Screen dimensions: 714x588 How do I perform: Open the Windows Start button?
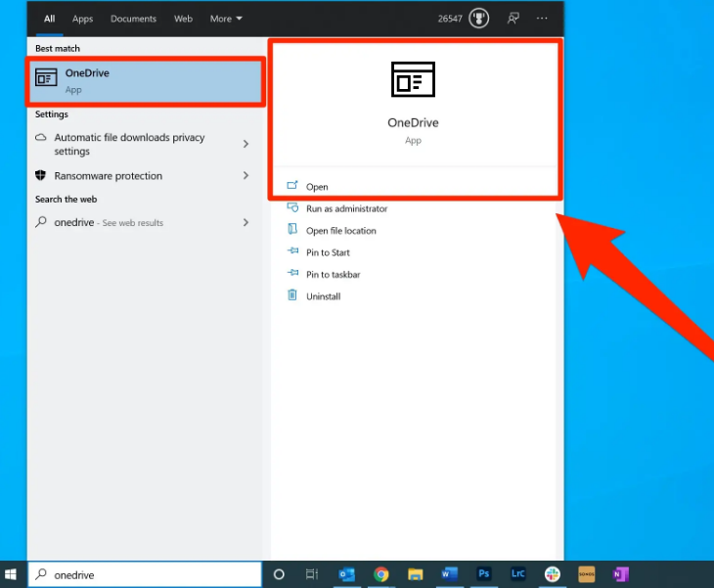(11, 574)
